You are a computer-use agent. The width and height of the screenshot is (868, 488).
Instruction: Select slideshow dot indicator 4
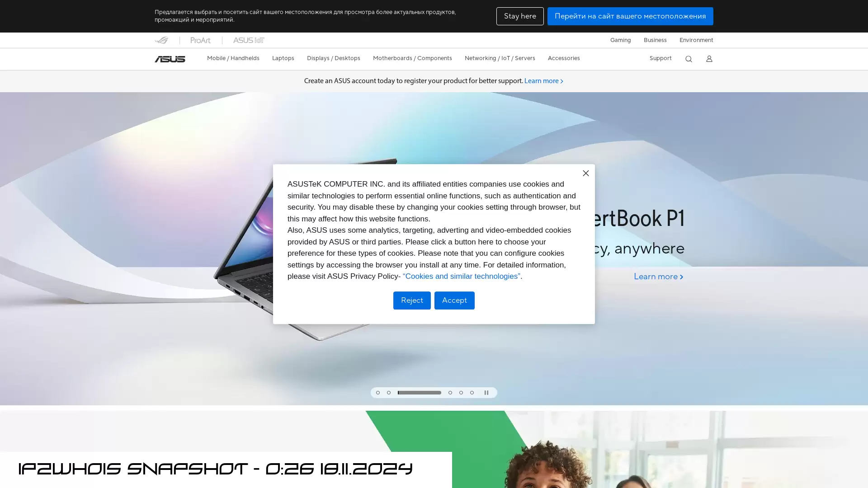pos(450,393)
